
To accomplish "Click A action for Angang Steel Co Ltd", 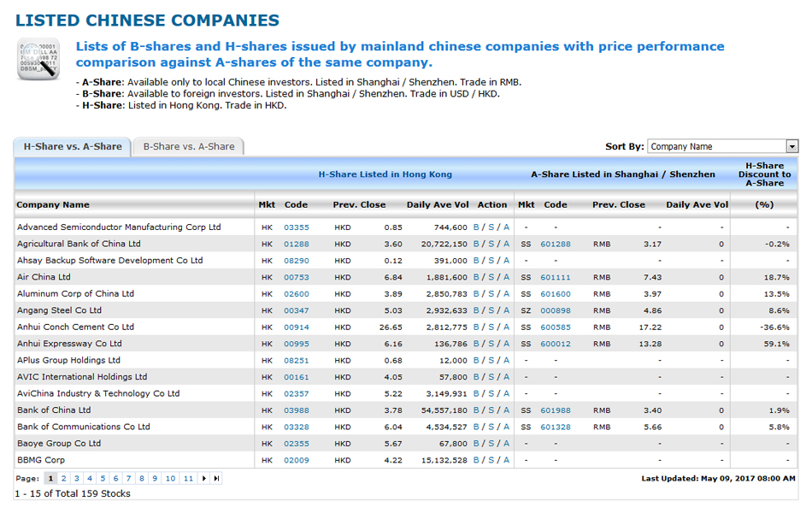I will (507, 310).
